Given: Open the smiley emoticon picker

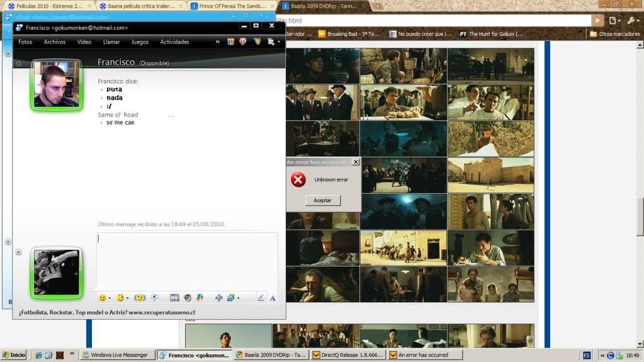Looking at the screenshot, I should pyautogui.click(x=102, y=298).
